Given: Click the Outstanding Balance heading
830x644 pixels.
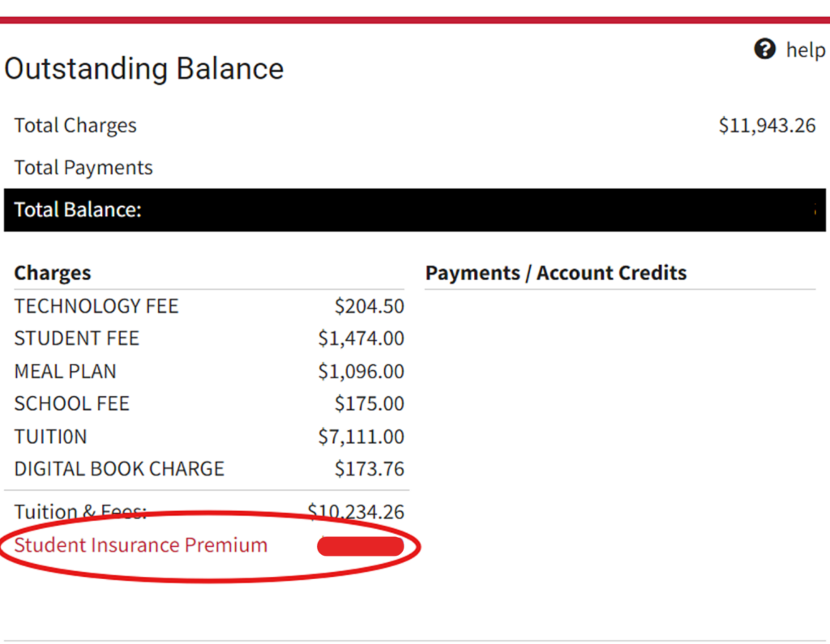Looking at the screenshot, I should pos(144,69).
